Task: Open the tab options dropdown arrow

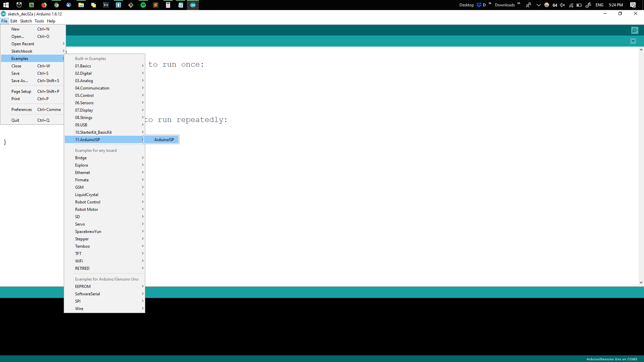Action: coord(633,41)
